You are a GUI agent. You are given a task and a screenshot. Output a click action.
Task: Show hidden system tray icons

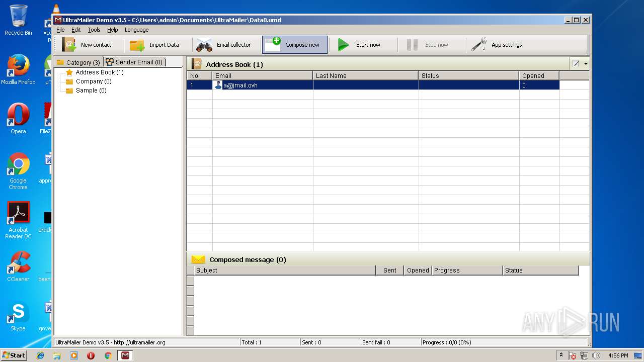[x=561, y=355]
